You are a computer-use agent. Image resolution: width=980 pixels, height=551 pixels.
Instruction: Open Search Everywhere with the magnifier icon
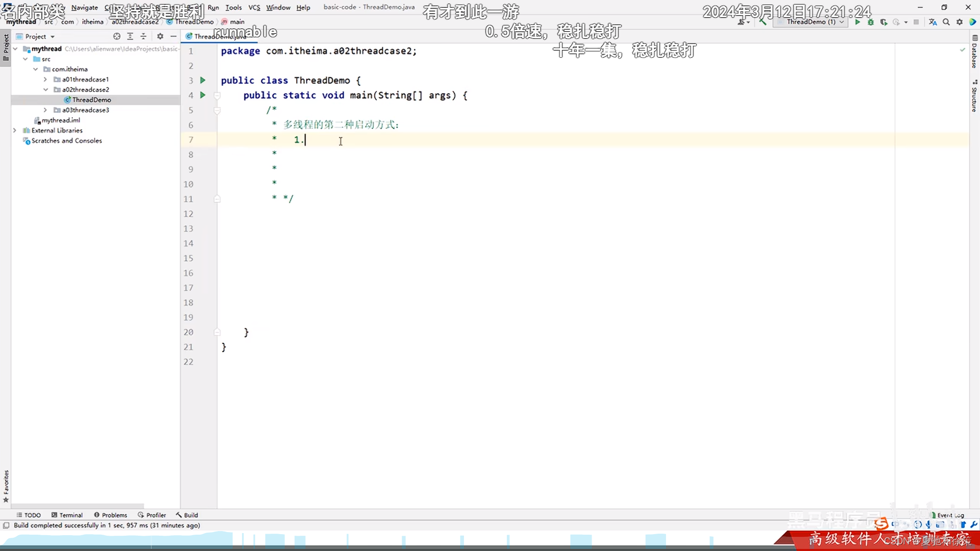946,22
